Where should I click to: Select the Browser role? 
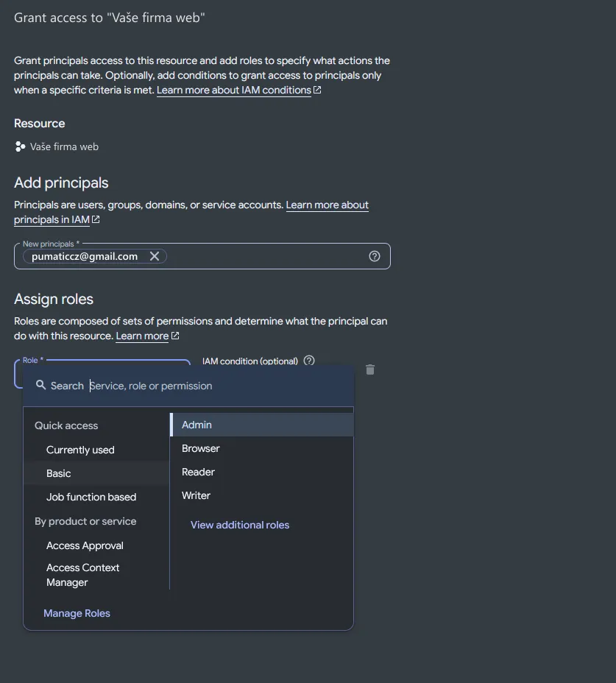[262, 448]
